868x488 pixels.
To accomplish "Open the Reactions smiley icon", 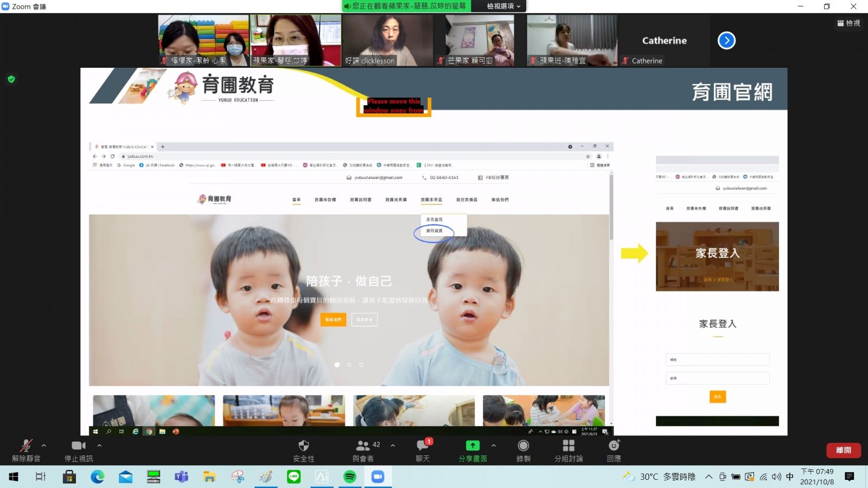I will click(x=614, y=445).
